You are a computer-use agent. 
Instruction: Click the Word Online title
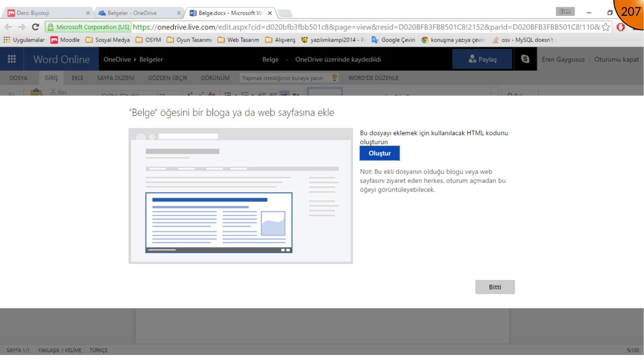click(x=62, y=59)
